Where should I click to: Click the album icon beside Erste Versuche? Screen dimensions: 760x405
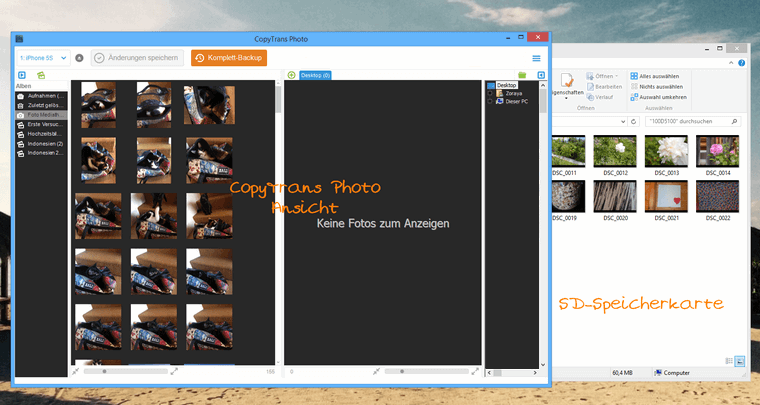coord(20,125)
